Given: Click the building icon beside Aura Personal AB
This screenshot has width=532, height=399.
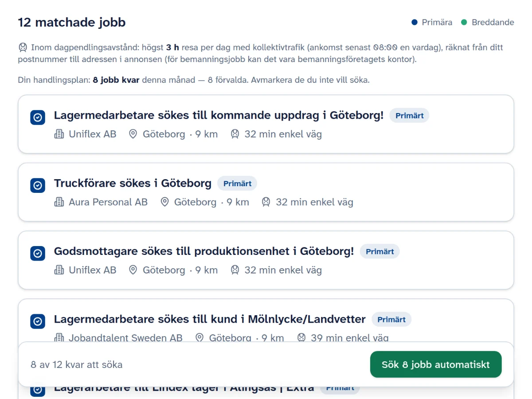Looking at the screenshot, I should pos(59,202).
